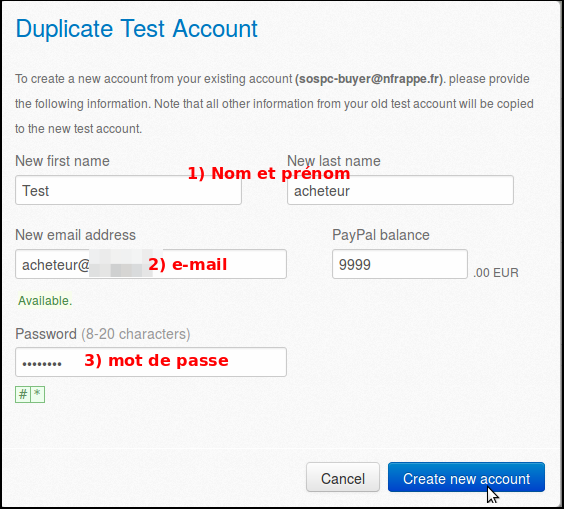This screenshot has height=510, width=564.
Task: Click the Duplicate Test Account heading
Action: (x=137, y=29)
